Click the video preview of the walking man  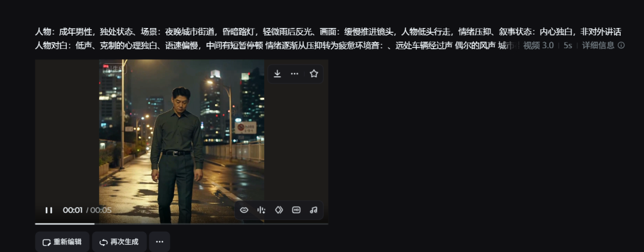181,141
